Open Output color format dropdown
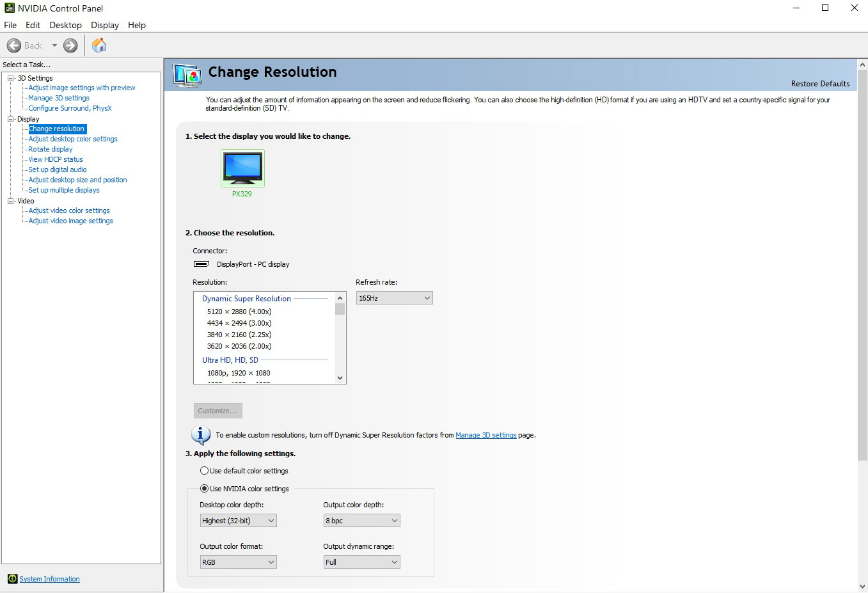Image resolution: width=868 pixels, height=593 pixels. click(238, 562)
